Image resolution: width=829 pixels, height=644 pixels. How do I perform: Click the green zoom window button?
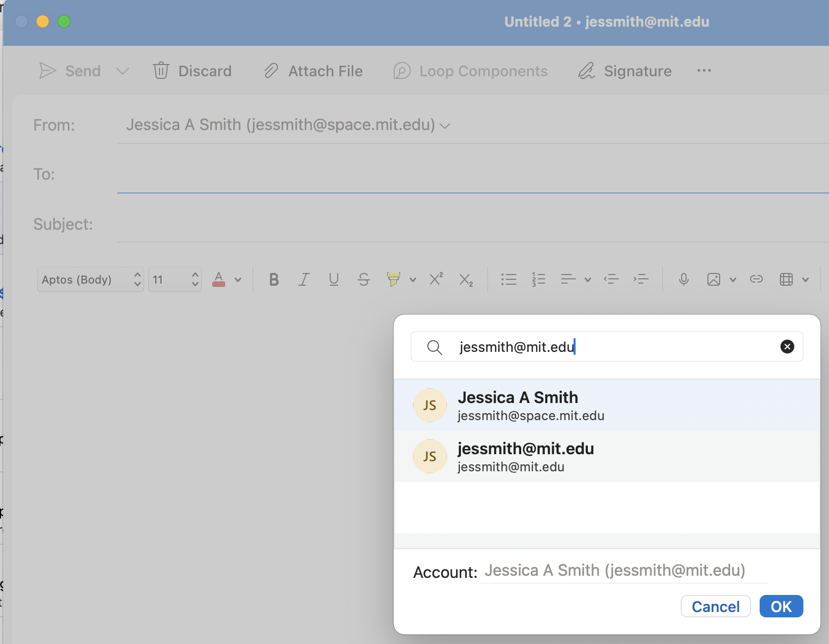click(x=64, y=21)
